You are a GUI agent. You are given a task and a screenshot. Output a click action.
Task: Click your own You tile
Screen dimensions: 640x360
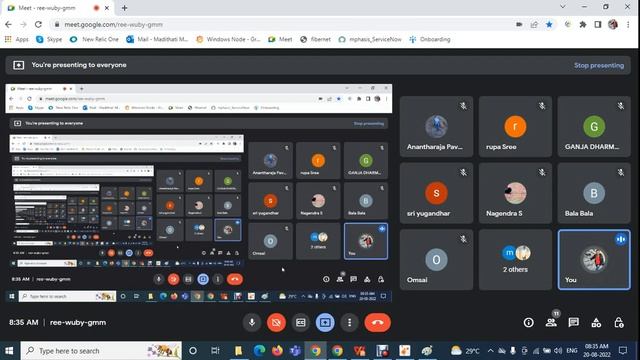coord(594,260)
